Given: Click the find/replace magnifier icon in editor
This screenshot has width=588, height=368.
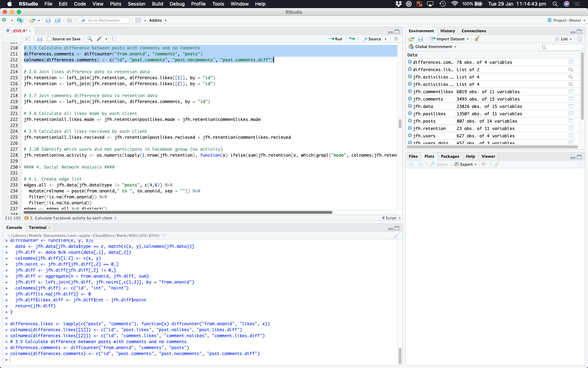Looking at the screenshot, I should pyautogui.click(x=90, y=39).
